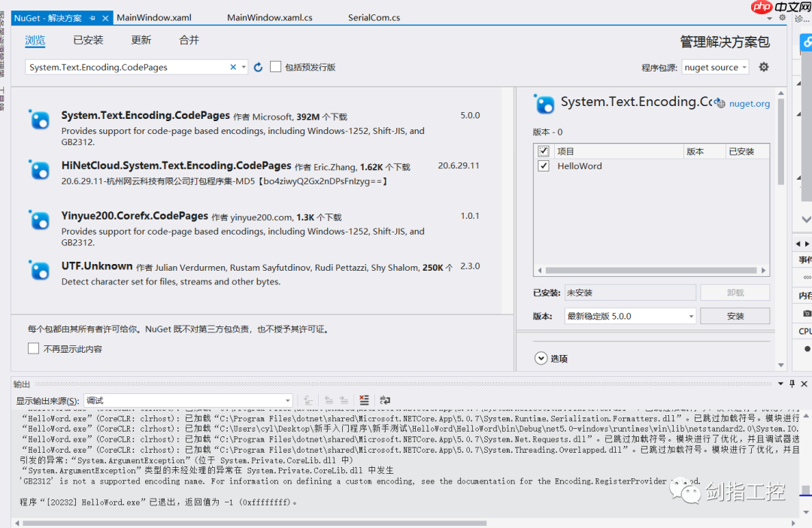Click the Yinyue200.Corefx.CodePages package icon
812x528 pixels.
click(39, 220)
